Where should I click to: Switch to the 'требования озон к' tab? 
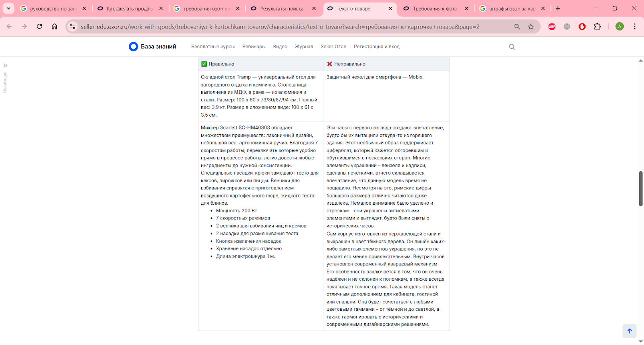206,8
